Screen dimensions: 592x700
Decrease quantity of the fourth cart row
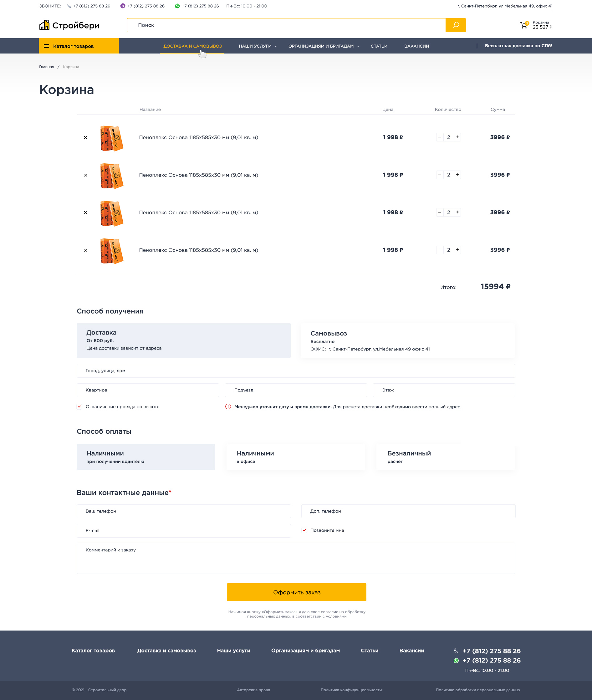440,250
